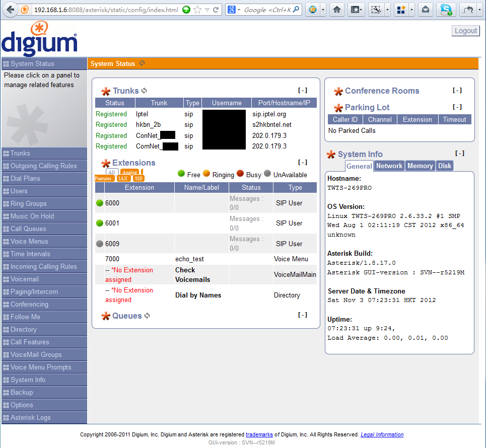Filter extensions by the SIP tab

pyautogui.click(x=138, y=179)
